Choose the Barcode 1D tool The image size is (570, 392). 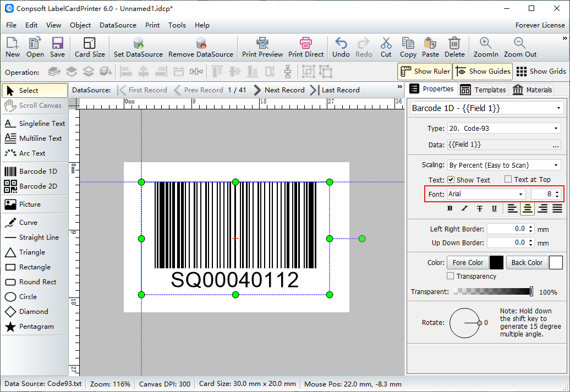[x=35, y=171]
